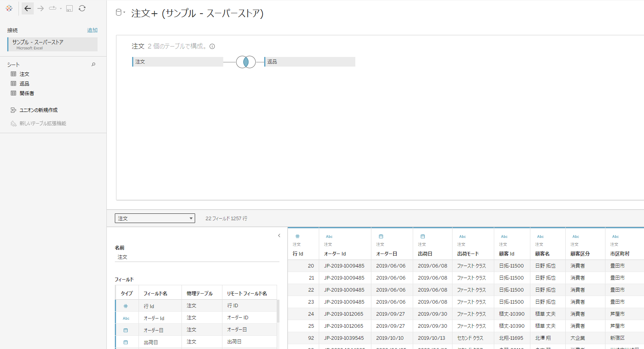Change the Abc type icon of 市区町村 column
This screenshot has width=644, height=349.
(615, 237)
